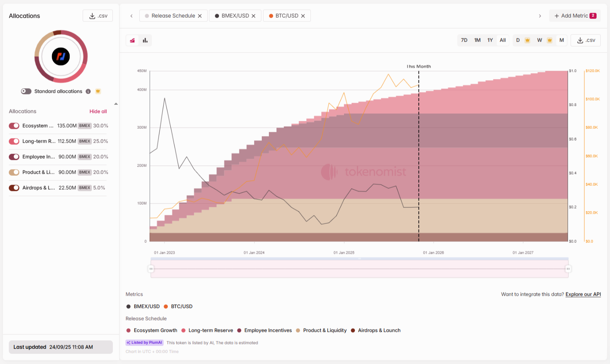Viewport: 610px width, 364px height.
Task: Collapse the allocations list with the arrow
Action: [116, 104]
